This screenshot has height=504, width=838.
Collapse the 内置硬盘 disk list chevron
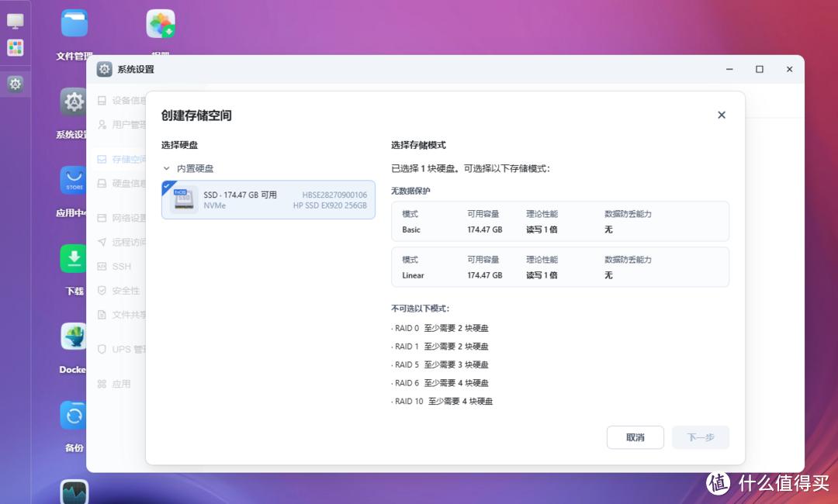[166, 168]
